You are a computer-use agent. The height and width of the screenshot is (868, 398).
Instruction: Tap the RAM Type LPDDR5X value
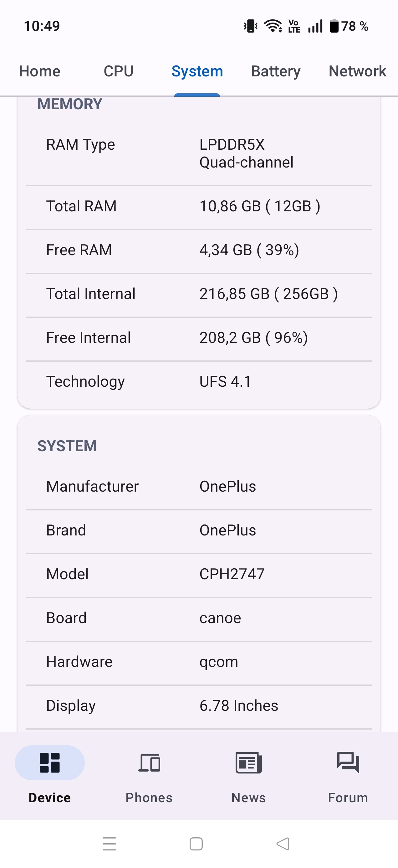coord(246,153)
